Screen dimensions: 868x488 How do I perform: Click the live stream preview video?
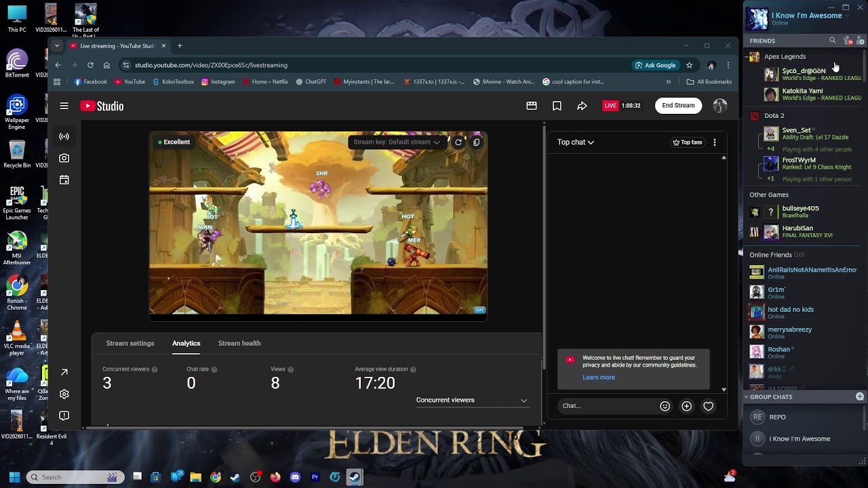(x=318, y=224)
